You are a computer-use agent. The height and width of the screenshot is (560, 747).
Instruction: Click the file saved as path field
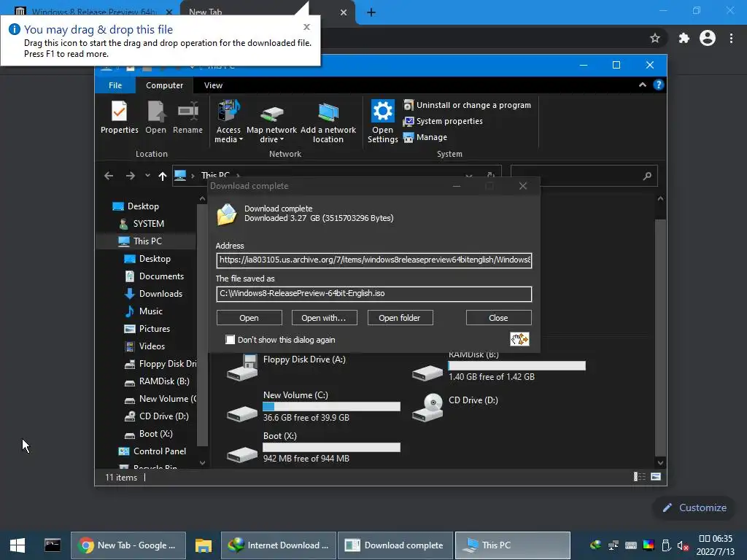click(374, 294)
